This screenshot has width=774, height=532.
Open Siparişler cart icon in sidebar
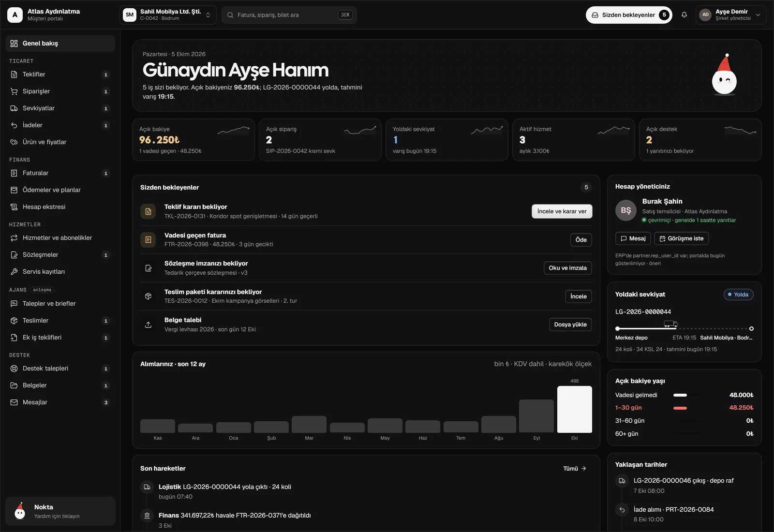pyautogui.click(x=14, y=91)
